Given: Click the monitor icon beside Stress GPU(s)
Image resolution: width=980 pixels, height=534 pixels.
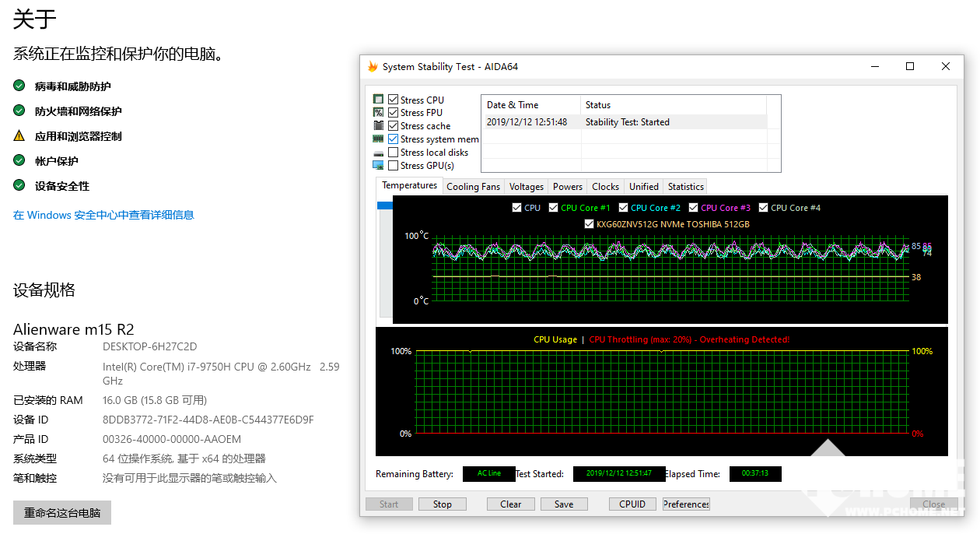Looking at the screenshot, I should (x=378, y=166).
